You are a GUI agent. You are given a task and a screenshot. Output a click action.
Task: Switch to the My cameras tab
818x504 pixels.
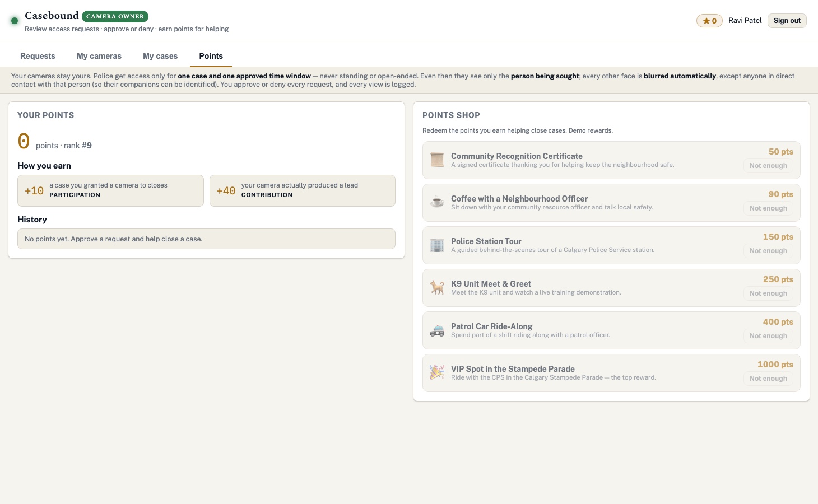pos(99,56)
